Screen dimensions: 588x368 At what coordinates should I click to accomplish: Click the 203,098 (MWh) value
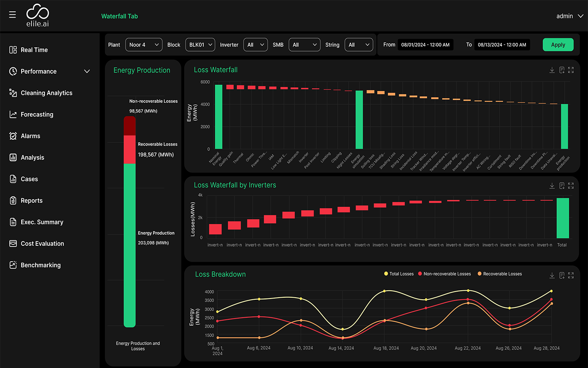[x=154, y=243]
